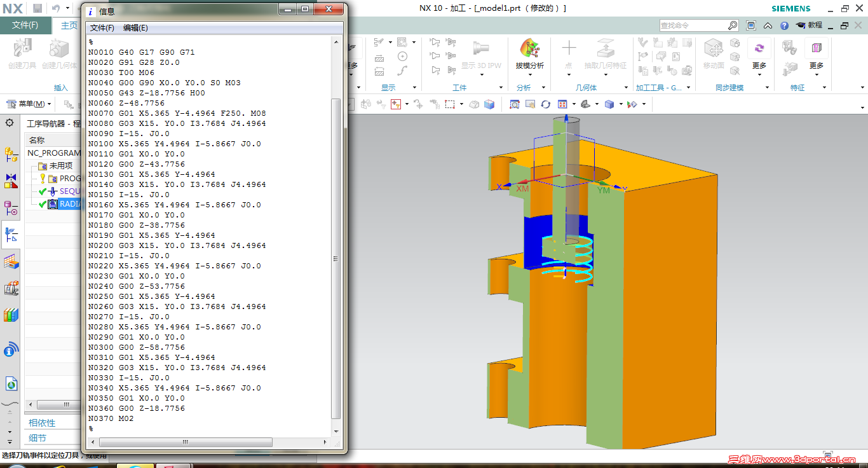Click the Save icon in title bar

point(37,8)
